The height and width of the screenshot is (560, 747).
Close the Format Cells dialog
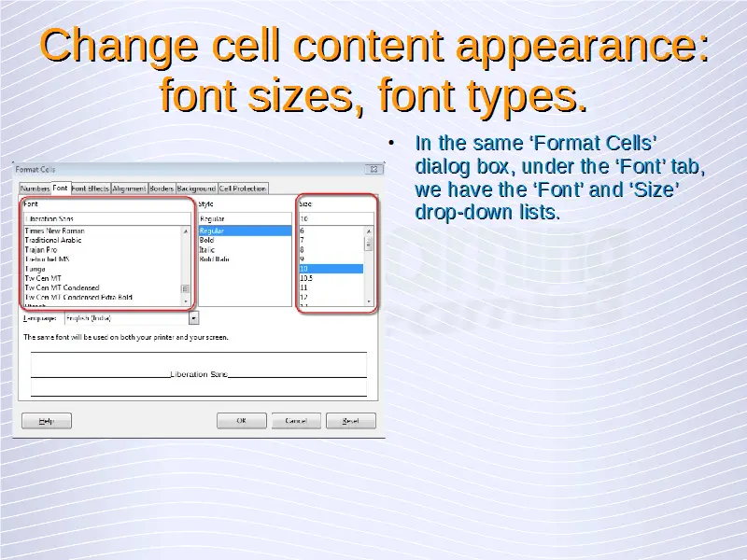pyautogui.click(x=374, y=170)
